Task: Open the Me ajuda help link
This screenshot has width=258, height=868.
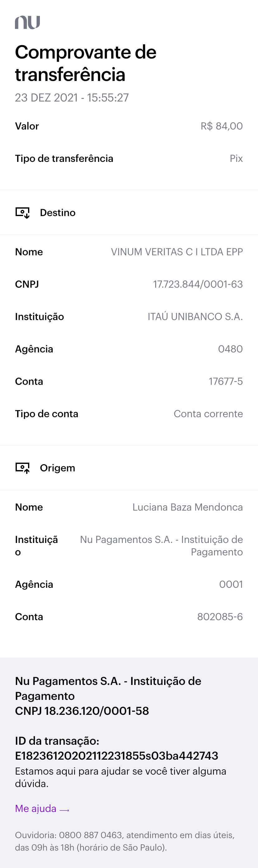Action: (x=36, y=808)
